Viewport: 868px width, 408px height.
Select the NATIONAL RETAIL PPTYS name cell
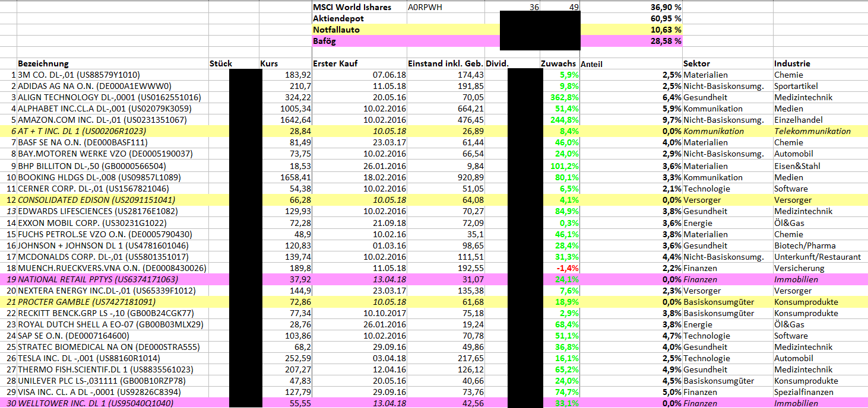coord(113,279)
